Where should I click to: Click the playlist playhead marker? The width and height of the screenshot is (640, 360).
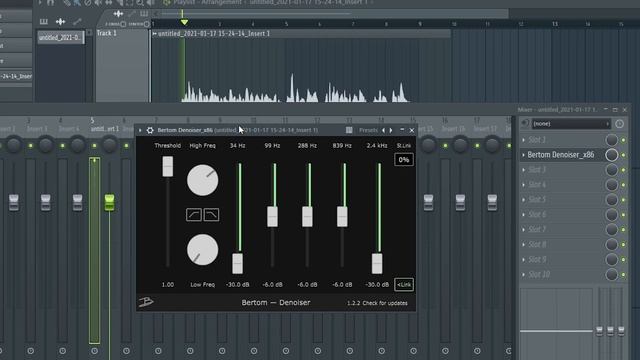[184, 22]
